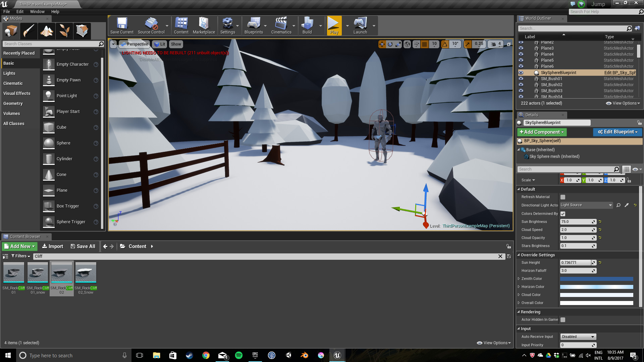Click the Horizon Color swatch
This screenshot has width=644, height=362.
596,287
